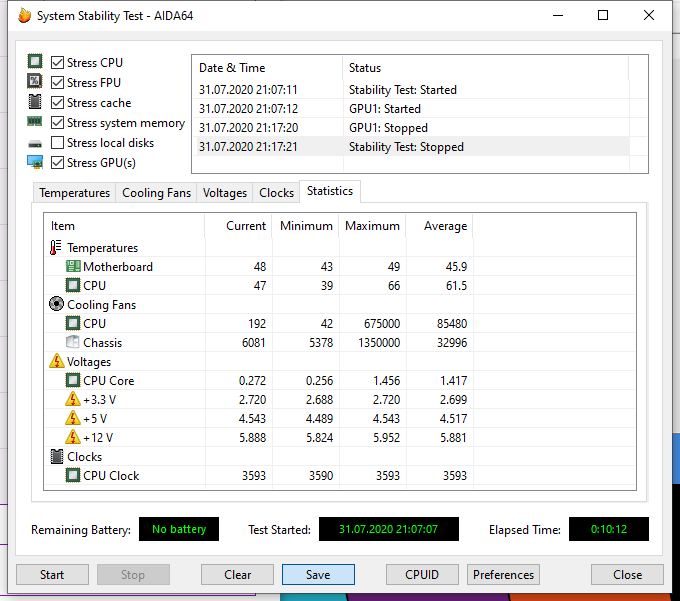
Task: Click the chip icon beside Clocks group
Action: [x=57, y=456]
